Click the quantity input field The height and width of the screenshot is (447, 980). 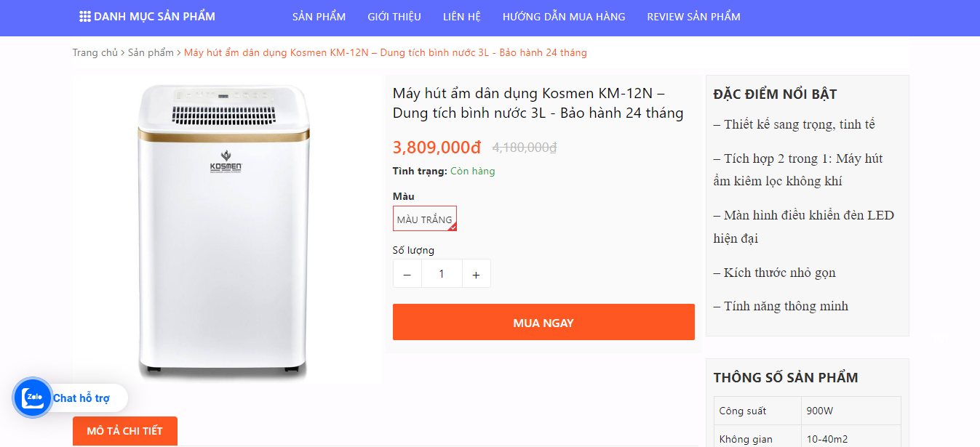pyautogui.click(x=442, y=274)
